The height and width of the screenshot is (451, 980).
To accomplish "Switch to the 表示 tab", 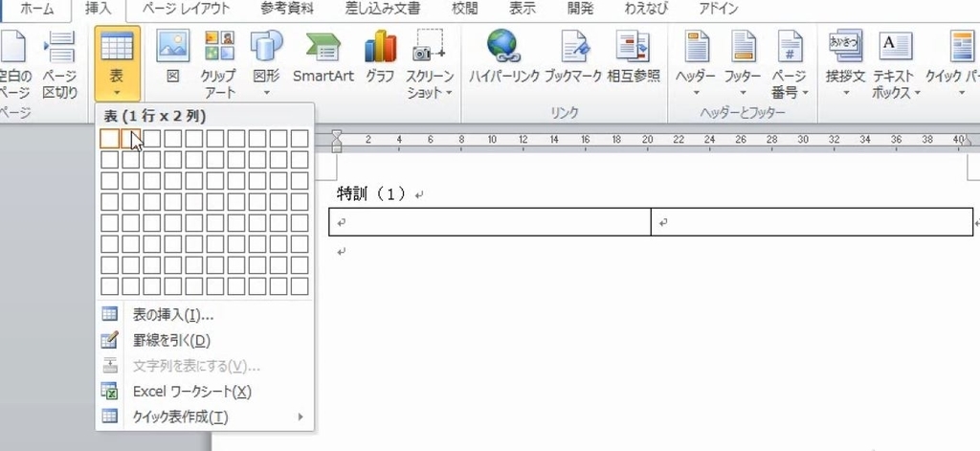I will (x=522, y=10).
